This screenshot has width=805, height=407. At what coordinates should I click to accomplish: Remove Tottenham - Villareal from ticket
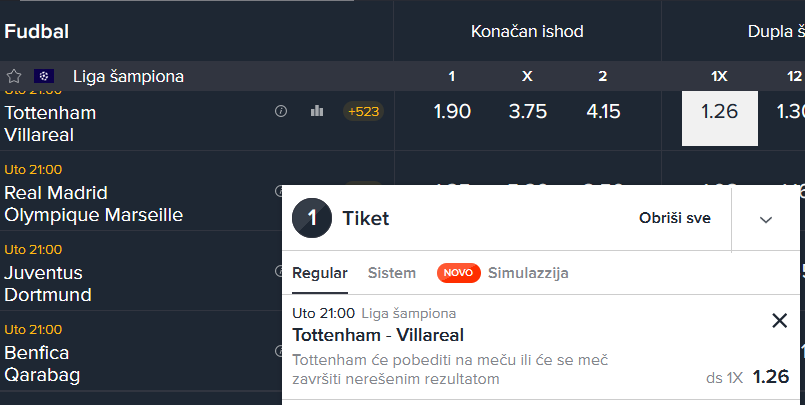pyautogui.click(x=779, y=321)
